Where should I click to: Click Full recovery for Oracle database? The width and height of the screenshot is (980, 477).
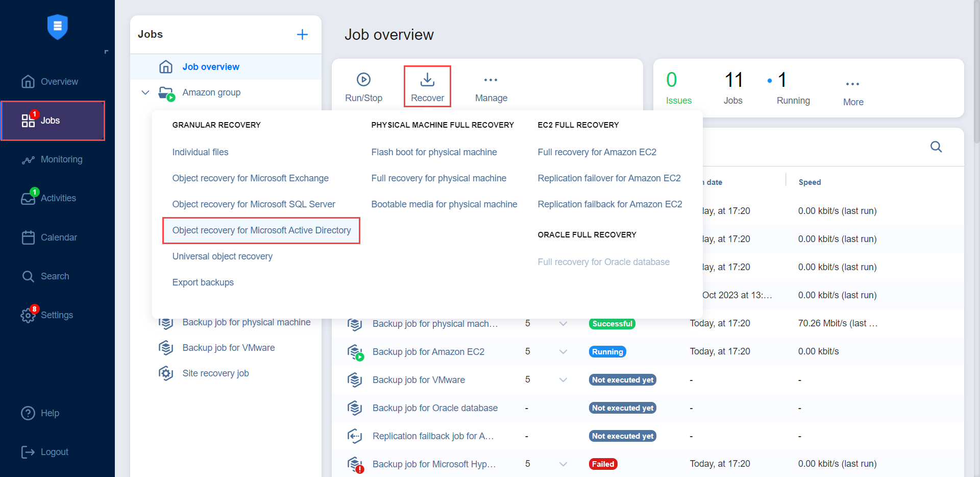pyautogui.click(x=603, y=262)
